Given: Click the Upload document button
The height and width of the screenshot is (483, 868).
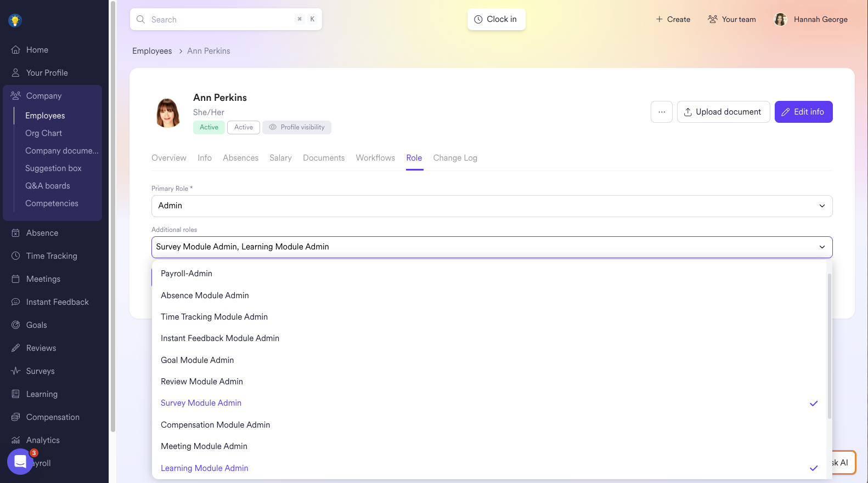Looking at the screenshot, I should click(723, 112).
